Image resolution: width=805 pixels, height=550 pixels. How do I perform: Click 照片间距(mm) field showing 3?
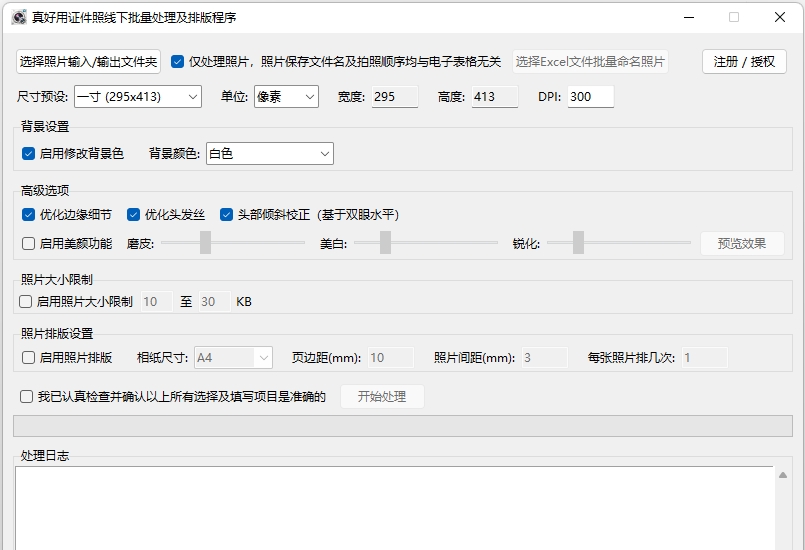coord(545,357)
